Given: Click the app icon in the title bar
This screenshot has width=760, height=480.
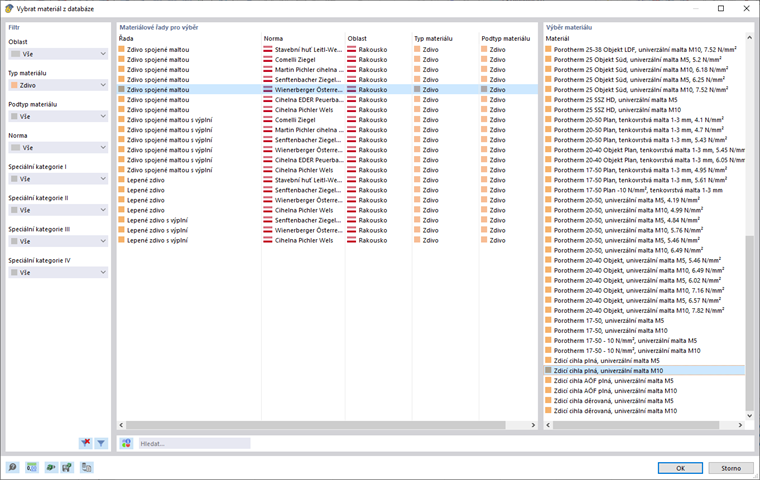Looking at the screenshot, I should 9,9.
